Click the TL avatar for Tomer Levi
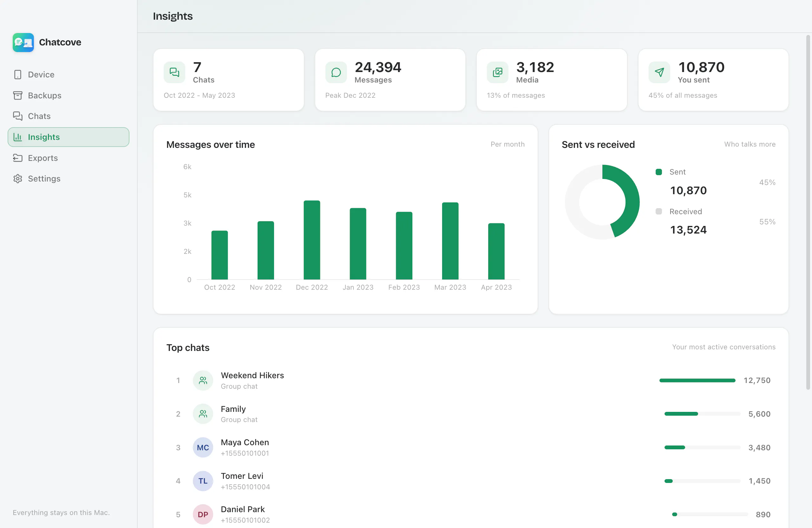The width and height of the screenshot is (812, 528). pos(203,481)
